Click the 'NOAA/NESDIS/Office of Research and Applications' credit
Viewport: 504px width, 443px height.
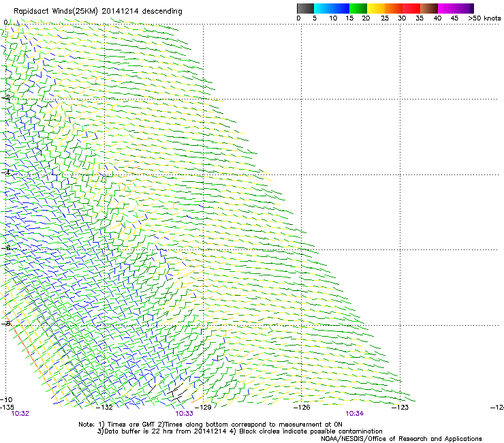(401, 439)
